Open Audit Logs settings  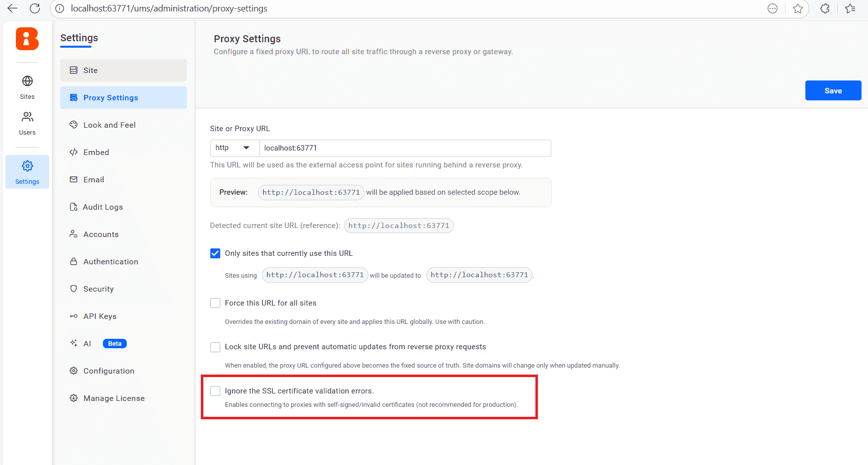pyautogui.click(x=103, y=207)
